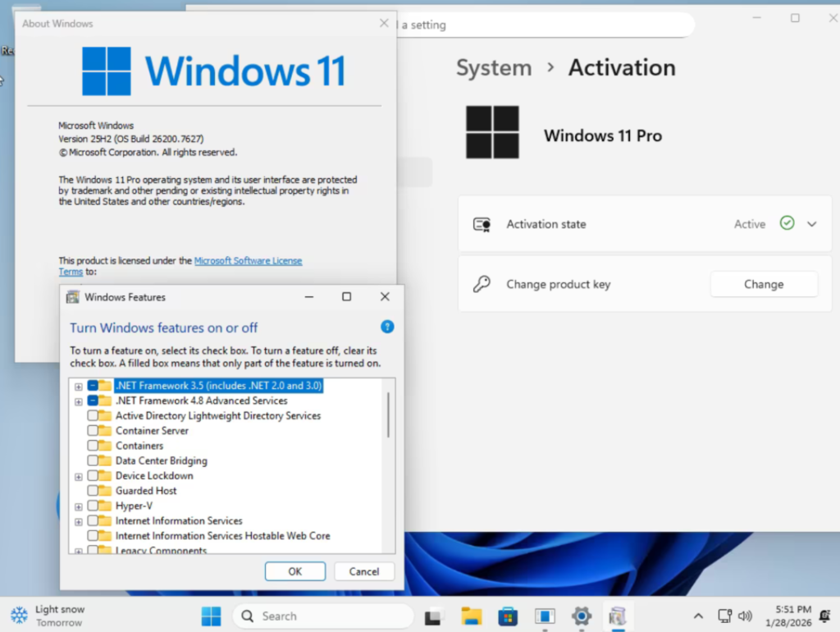Screen dimensions: 840x632
Task: Go to System in the breadcrumb
Action: point(494,68)
